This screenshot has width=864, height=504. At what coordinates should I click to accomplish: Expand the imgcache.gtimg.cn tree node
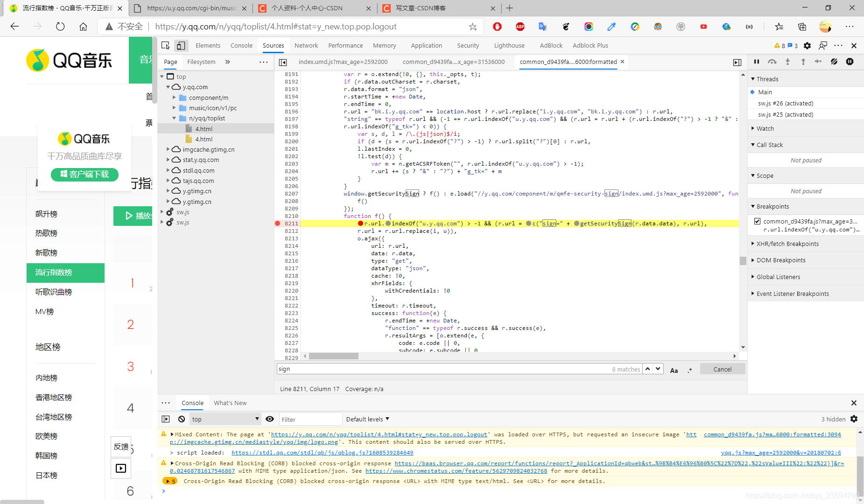point(168,149)
